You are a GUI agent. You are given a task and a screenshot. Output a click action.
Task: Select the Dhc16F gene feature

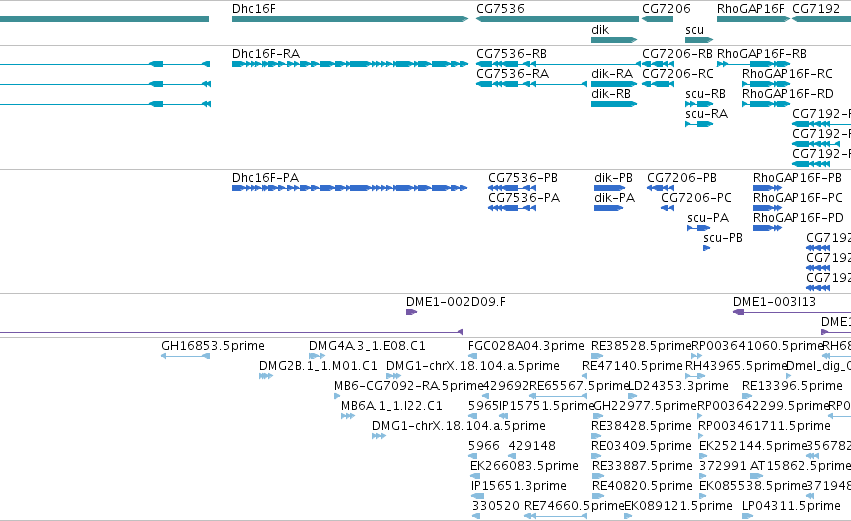[350, 19]
